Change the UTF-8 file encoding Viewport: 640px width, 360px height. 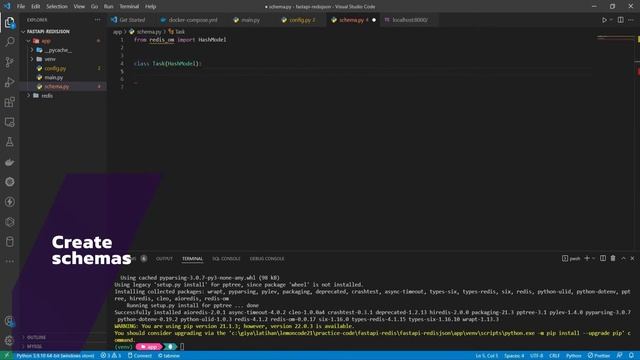pyautogui.click(x=536, y=356)
